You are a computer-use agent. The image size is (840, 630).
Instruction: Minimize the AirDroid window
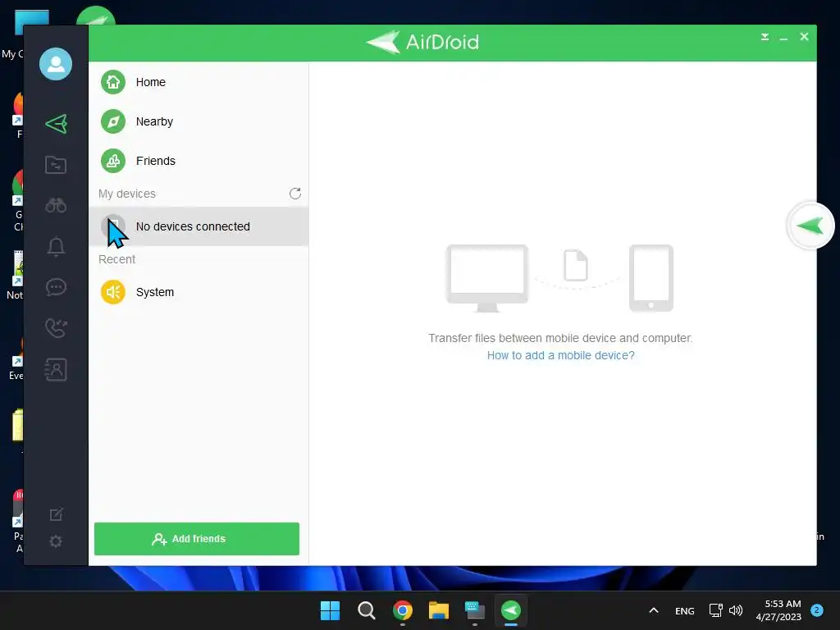[783, 37]
